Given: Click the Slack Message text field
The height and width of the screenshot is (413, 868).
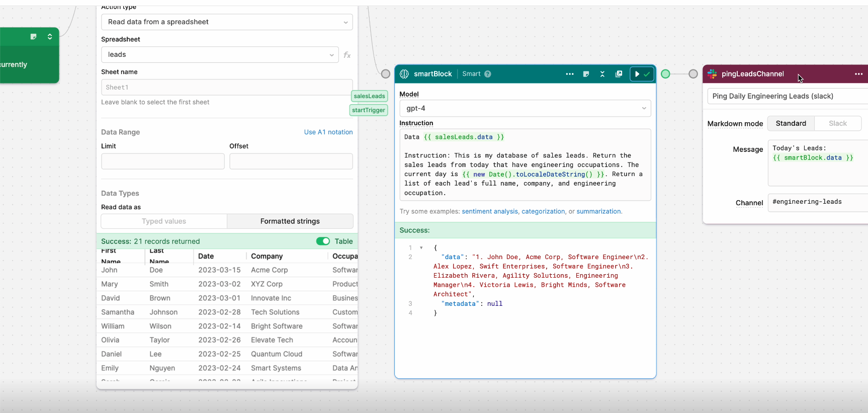Looking at the screenshot, I should coord(818,163).
